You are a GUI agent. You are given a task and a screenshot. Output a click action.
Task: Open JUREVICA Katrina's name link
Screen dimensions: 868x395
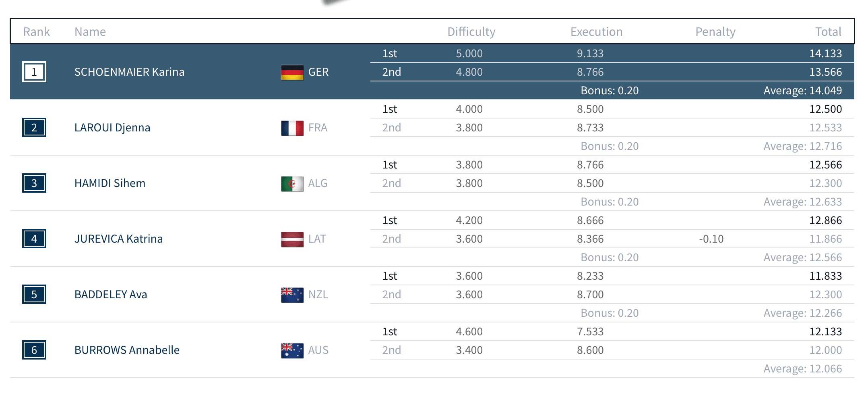pos(119,239)
